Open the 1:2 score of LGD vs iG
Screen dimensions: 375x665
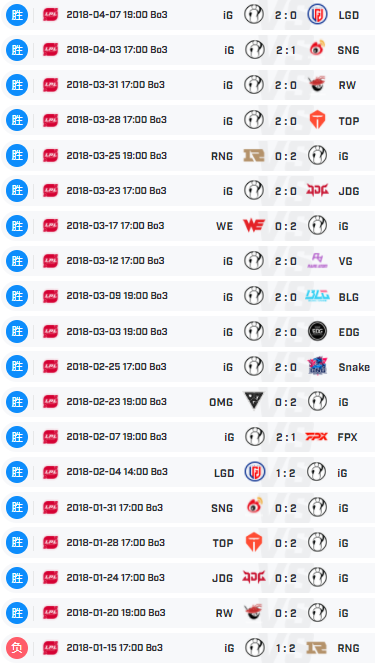[x=285, y=472]
